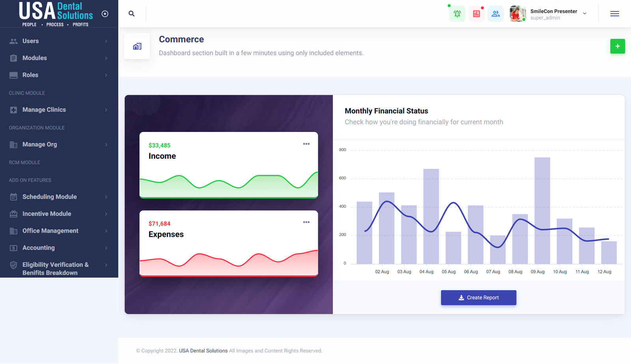The height and width of the screenshot is (364, 631).
Task: Expand the SmileCon Presenter profile dropdown
Action: coord(584,14)
